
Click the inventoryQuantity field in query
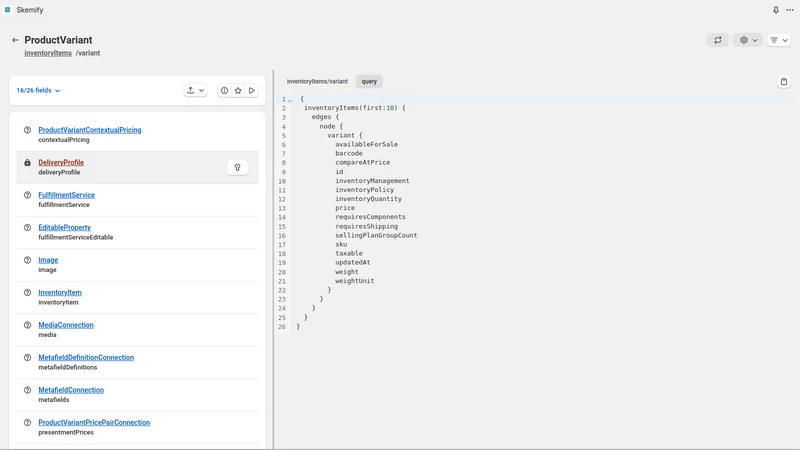click(368, 199)
